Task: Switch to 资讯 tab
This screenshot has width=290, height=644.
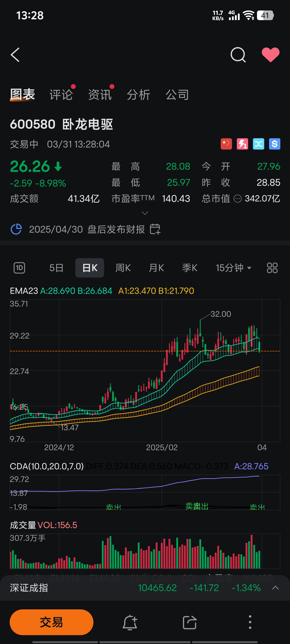Action: [100, 95]
